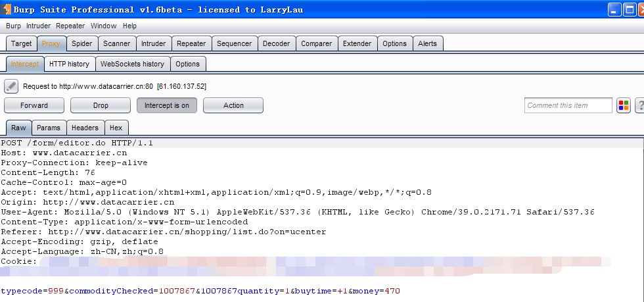Switch to the Sequencer tab
Screen dimensions: 644x302
click(235, 43)
